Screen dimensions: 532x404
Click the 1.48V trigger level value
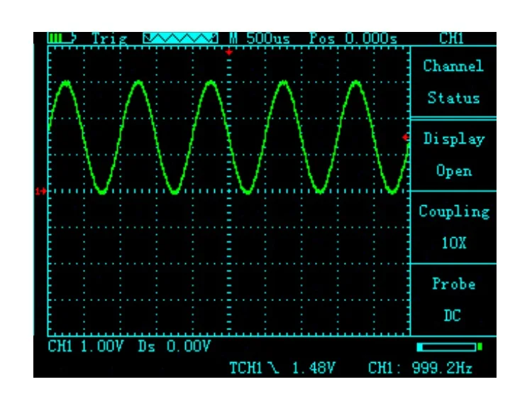pos(314,368)
